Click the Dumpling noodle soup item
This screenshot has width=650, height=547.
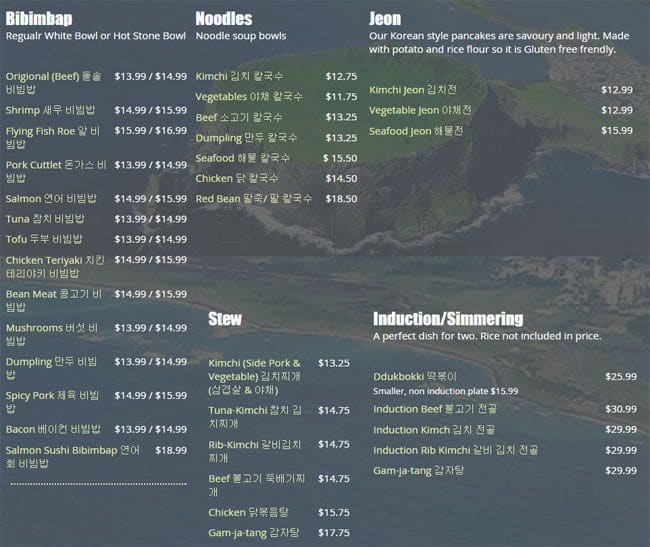click(246, 138)
